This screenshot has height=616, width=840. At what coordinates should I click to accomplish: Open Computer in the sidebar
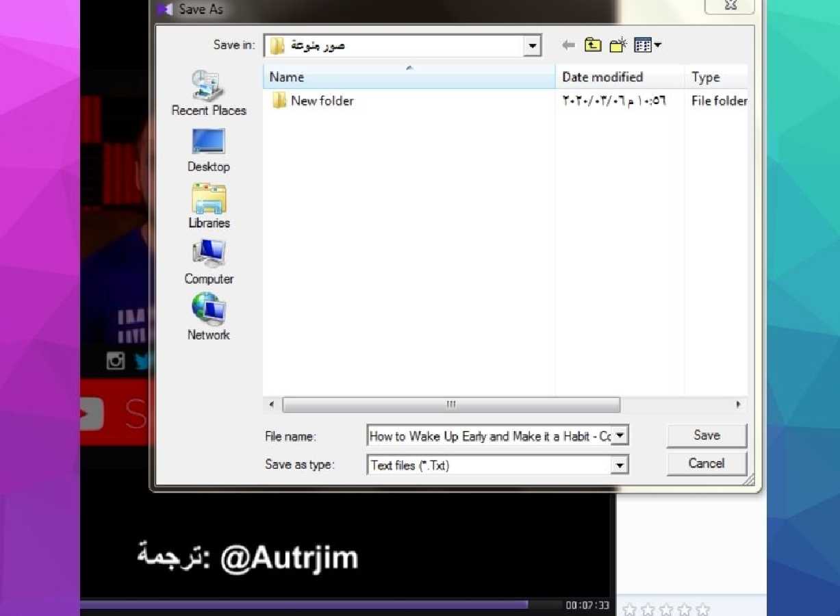(x=209, y=262)
